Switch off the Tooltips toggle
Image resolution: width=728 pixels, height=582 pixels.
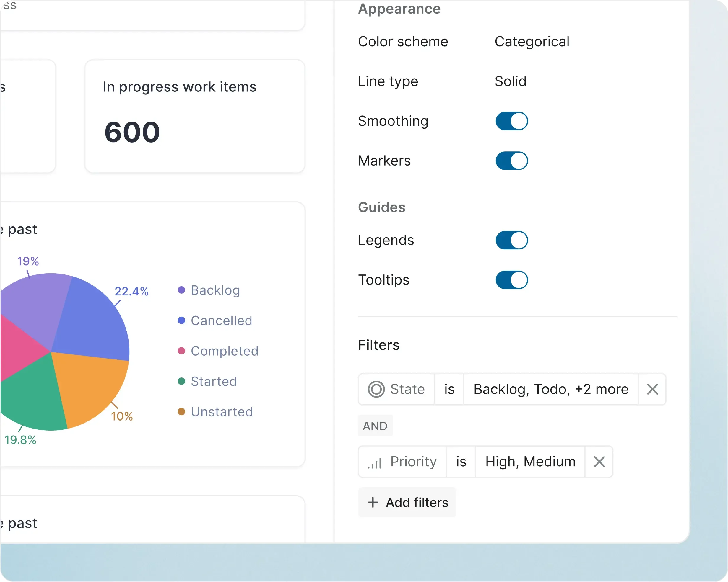(511, 280)
